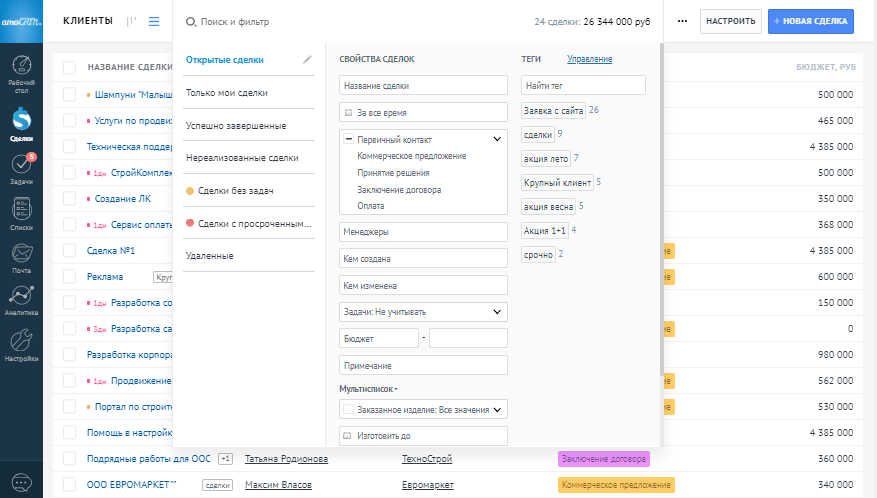
Task: Collapse the Первичный контакт stage dropdown
Action: tap(497, 139)
